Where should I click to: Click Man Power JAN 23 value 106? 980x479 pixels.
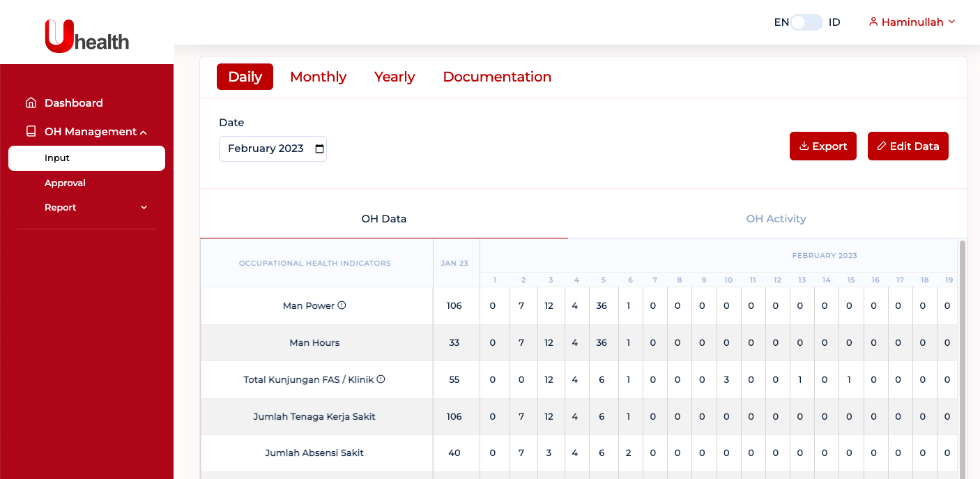pos(454,305)
